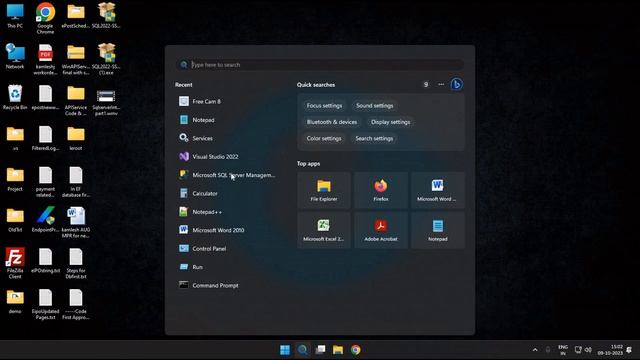Open File Explorer tile in Top apps
640x360 pixels.
pyautogui.click(x=324, y=190)
